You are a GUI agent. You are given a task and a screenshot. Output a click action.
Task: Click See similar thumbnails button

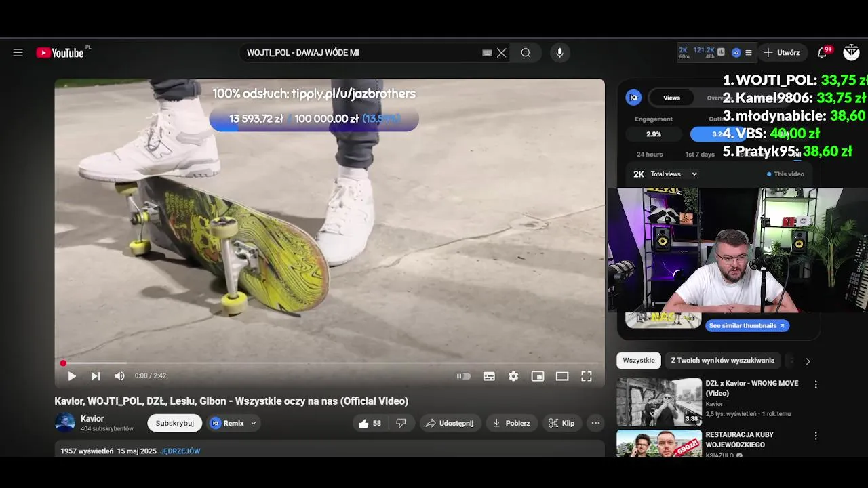click(747, 326)
